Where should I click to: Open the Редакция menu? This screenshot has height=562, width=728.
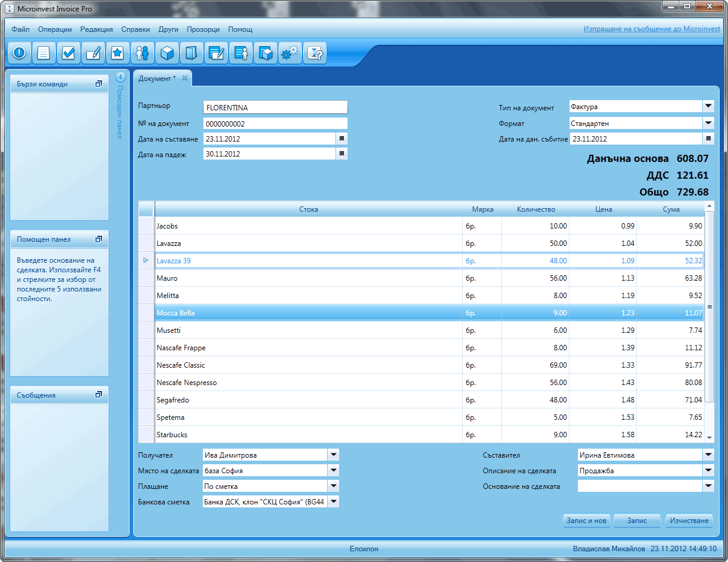(x=97, y=29)
